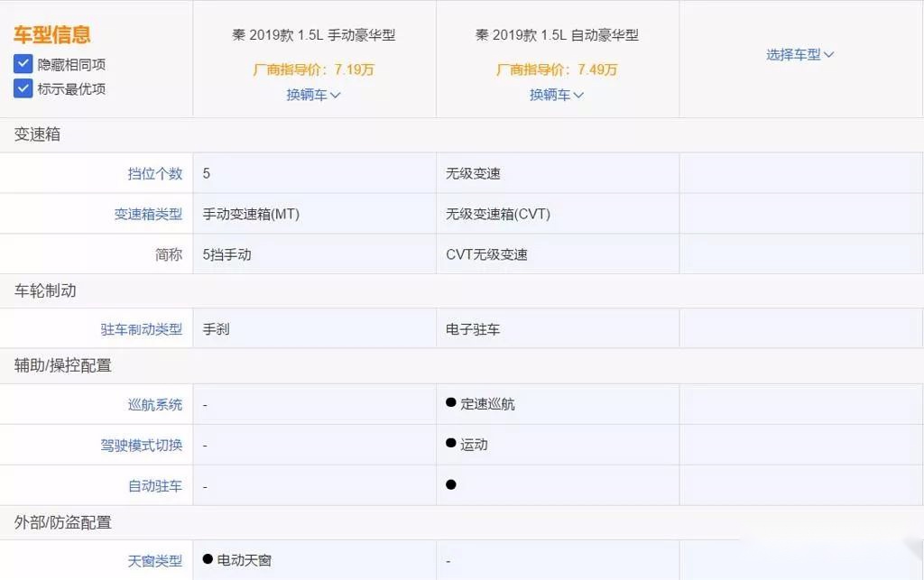Screen dimensions: 924x580
Task: Click the 变速箱类型 parameter link
Action: coord(148,215)
